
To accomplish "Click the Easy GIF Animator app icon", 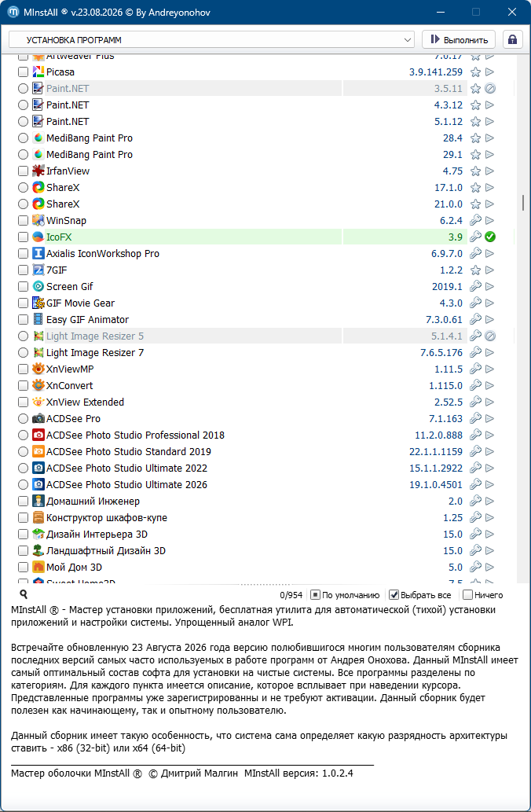I will click(38, 319).
